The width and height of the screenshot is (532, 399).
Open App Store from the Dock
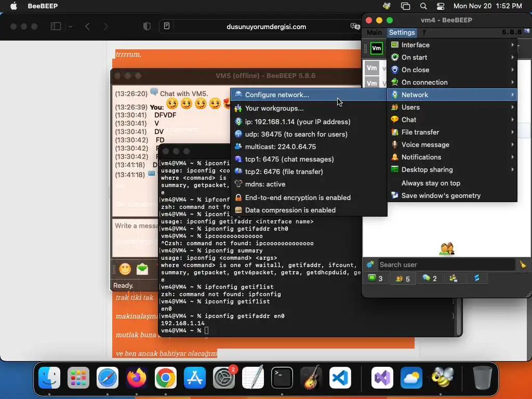click(x=195, y=377)
